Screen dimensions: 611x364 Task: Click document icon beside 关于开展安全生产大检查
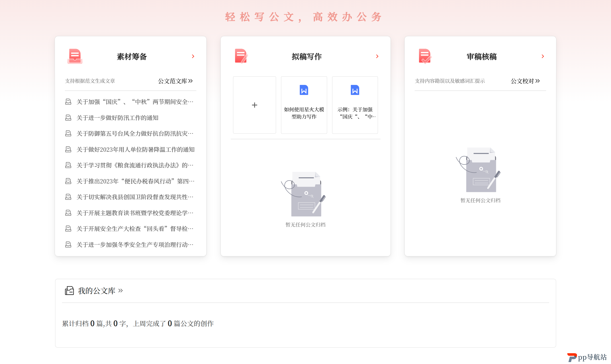[68, 229]
